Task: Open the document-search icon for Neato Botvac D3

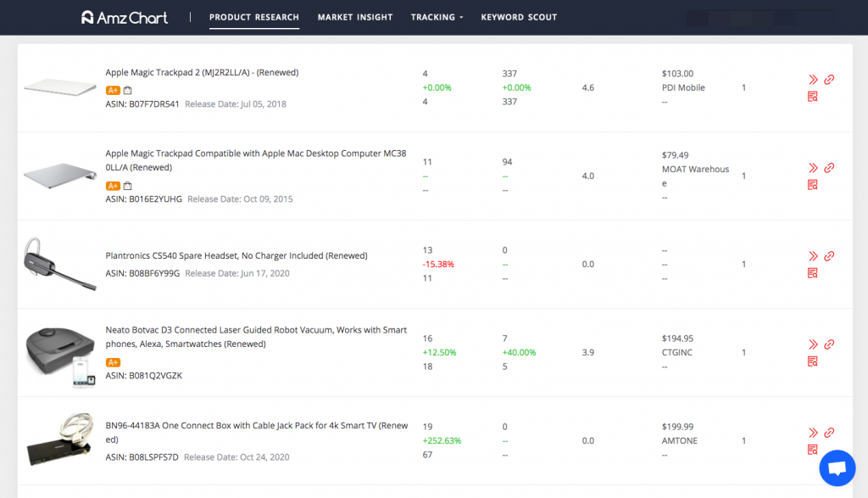Action: 813,361
